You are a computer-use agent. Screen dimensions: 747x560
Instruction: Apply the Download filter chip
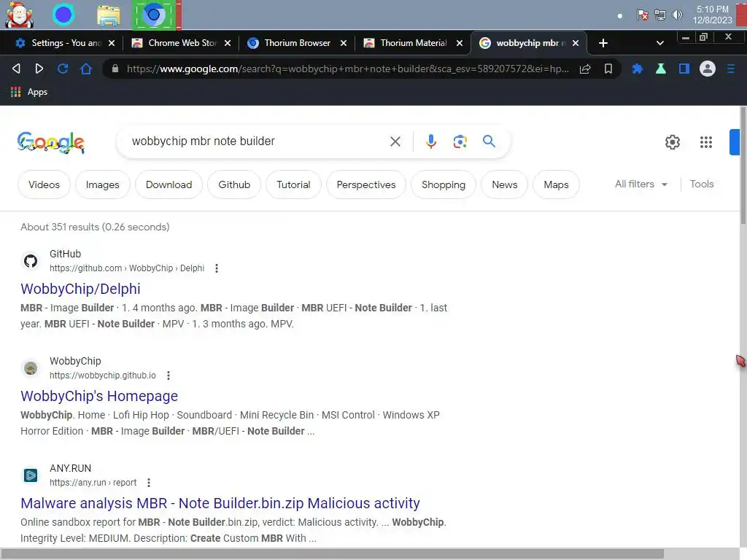click(169, 184)
